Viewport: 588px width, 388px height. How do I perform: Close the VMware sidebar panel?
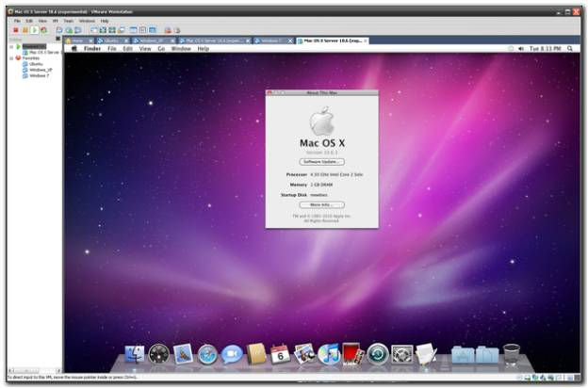[57, 39]
